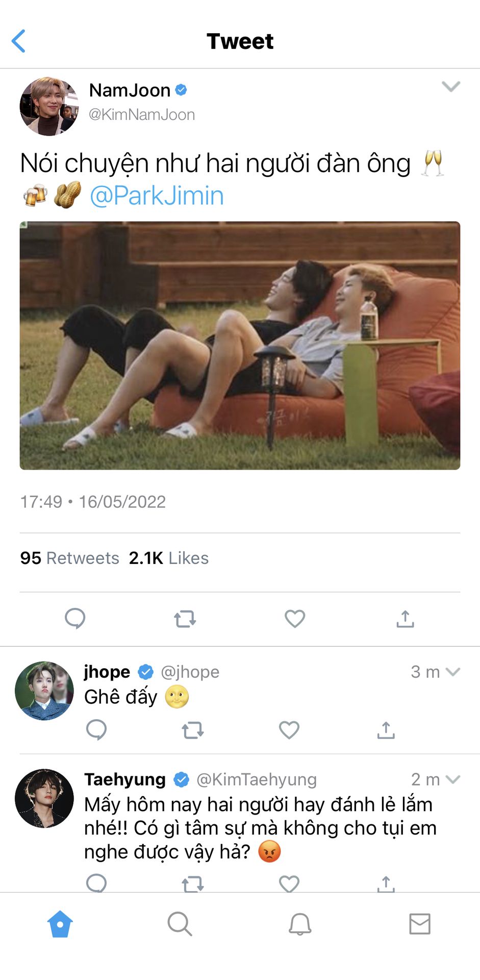
Task: Expand options chevron on Taehyung's reply
Action: click(x=453, y=779)
